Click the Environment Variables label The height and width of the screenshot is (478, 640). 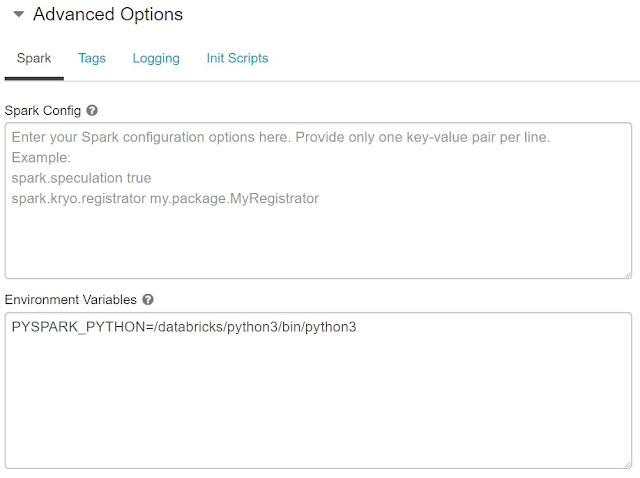click(x=71, y=299)
